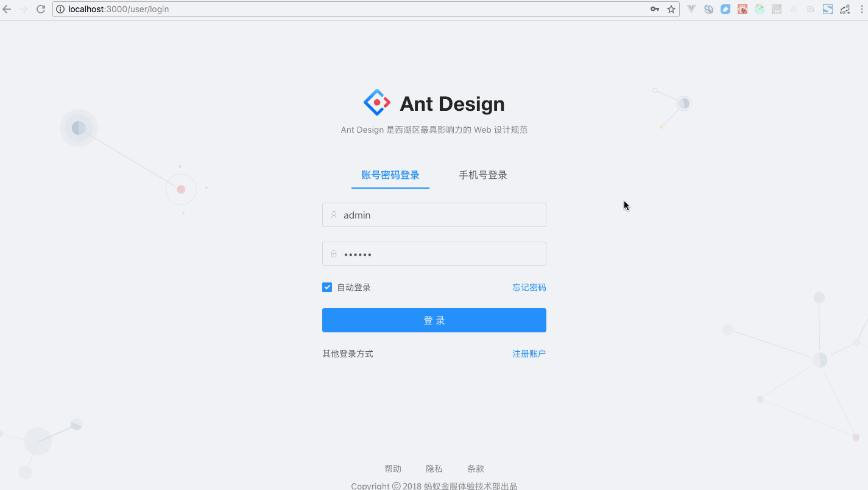
Task: Click the browser forward arrow
Action: tap(24, 9)
